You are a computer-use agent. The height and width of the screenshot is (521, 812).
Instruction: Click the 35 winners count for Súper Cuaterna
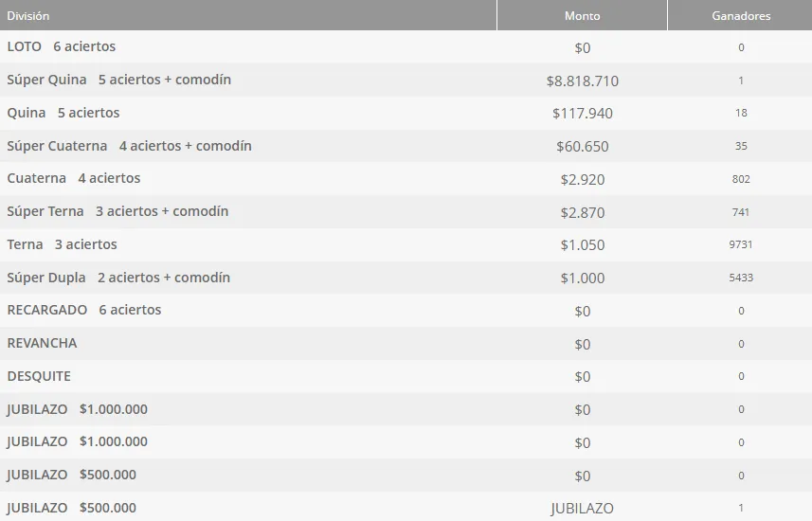pyautogui.click(x=741, y=146)
